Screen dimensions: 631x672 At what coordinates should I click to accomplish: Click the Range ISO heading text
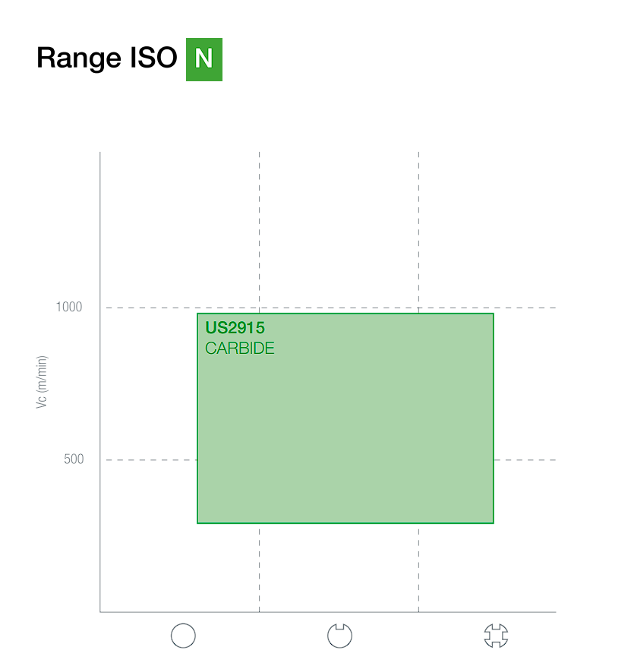pyautogui.click(x=107, y=58)
